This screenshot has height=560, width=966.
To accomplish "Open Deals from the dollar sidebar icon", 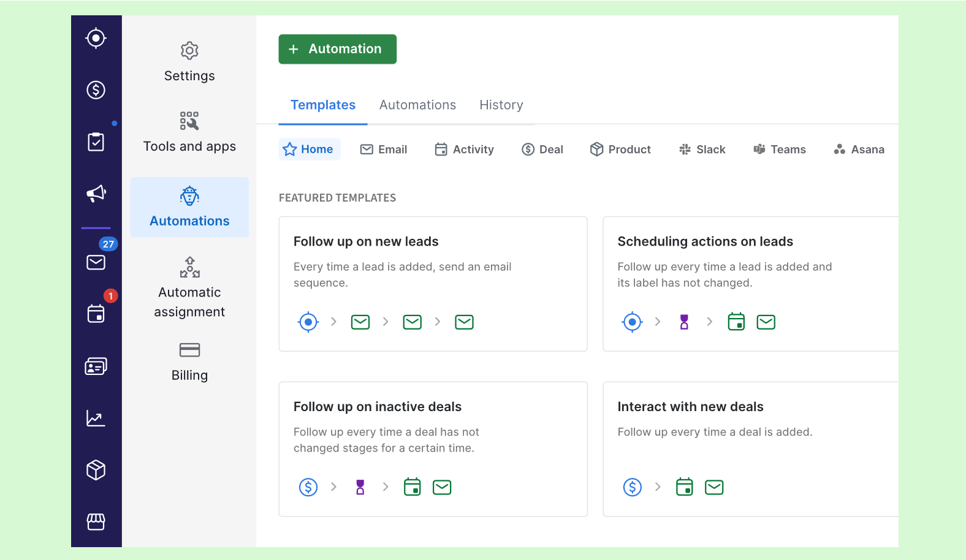I will click(x=96, y=90).
